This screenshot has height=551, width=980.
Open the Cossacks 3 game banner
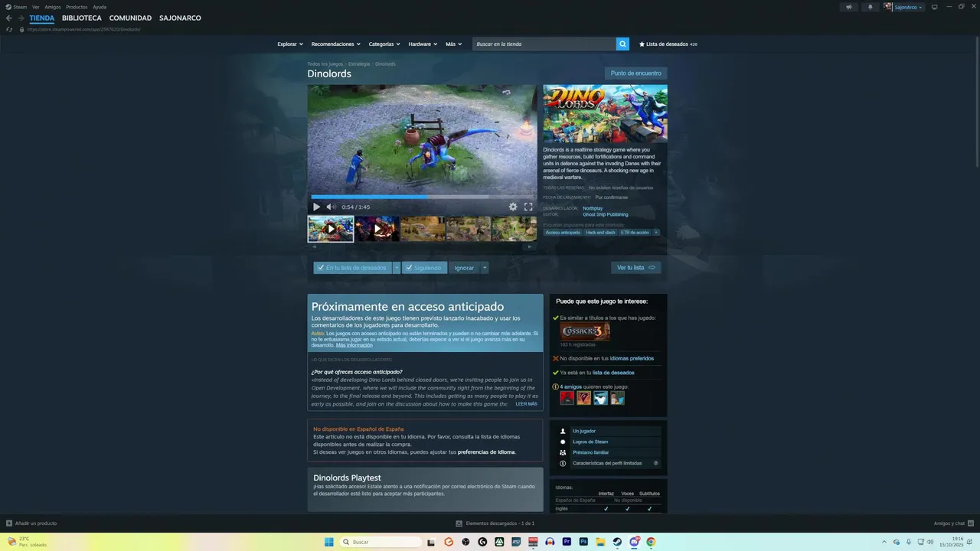(585, 331)
